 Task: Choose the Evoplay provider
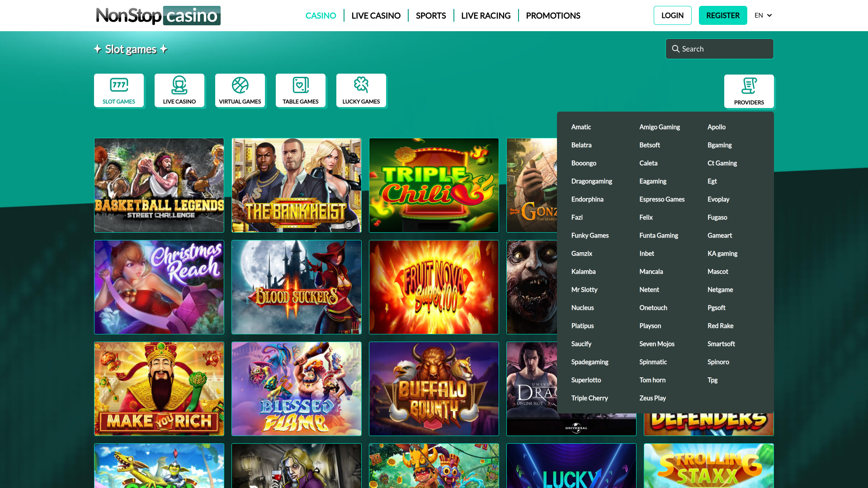(x=718, y=199)
